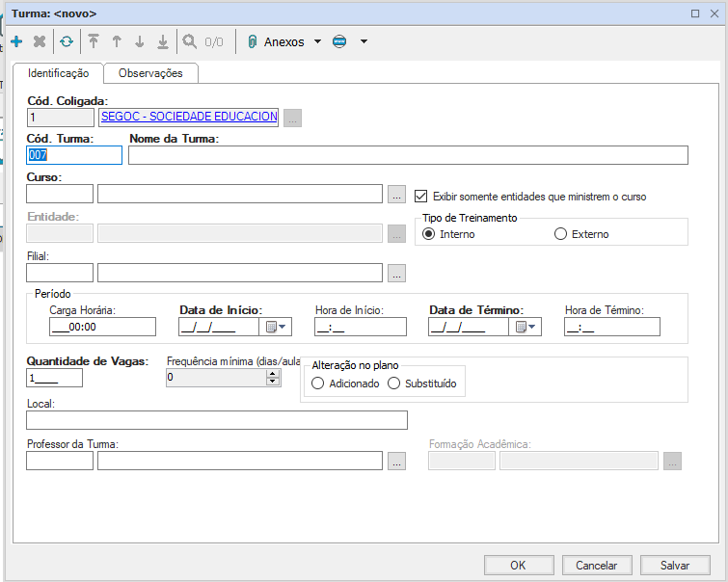Click the Salvar button

click(675, 566)
